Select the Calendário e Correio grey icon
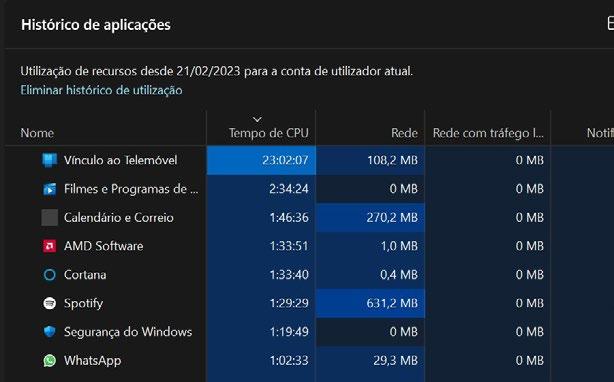Image resolution: width=614 pixels, height=382 pixels. coord(49,217)
